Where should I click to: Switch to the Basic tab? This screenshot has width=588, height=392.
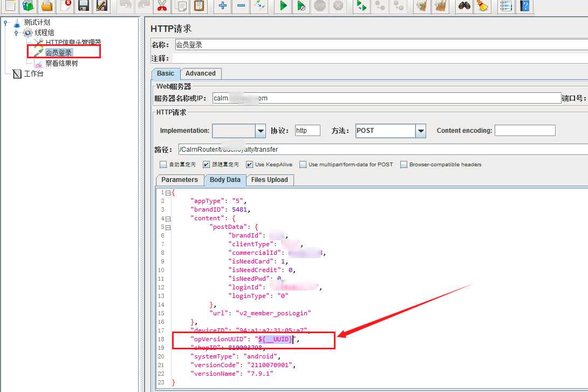[x=166, y=73]
